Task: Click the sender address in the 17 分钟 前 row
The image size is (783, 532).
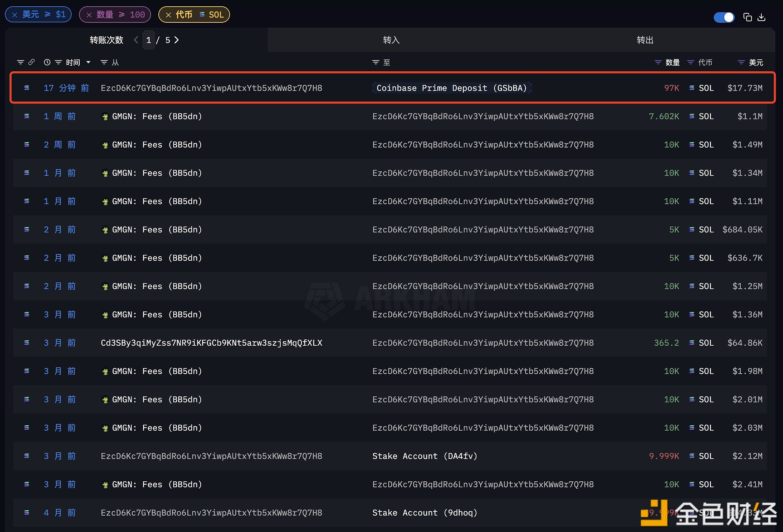Action: (x=211, y=88)
